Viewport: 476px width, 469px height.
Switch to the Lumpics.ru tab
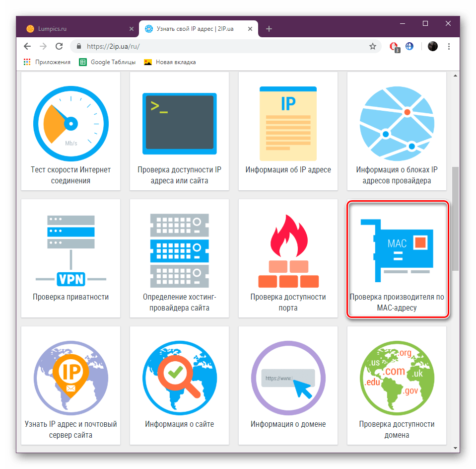[74, 29]
